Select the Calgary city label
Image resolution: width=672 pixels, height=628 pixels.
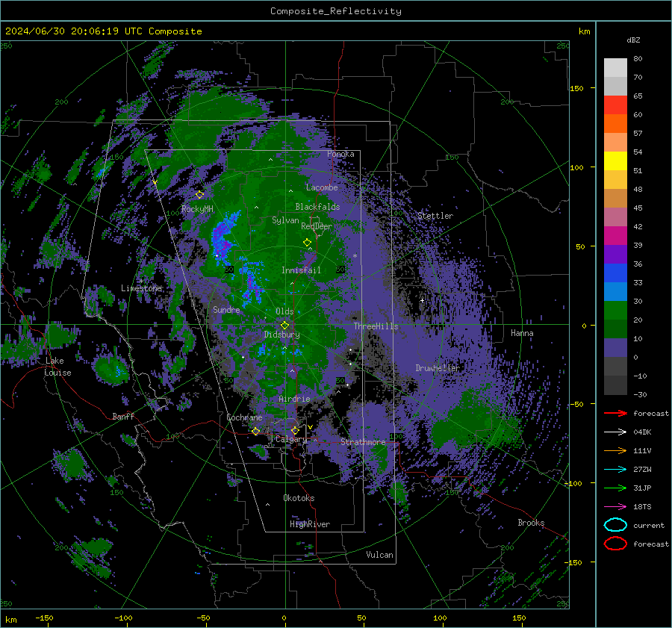click(291, 439)
